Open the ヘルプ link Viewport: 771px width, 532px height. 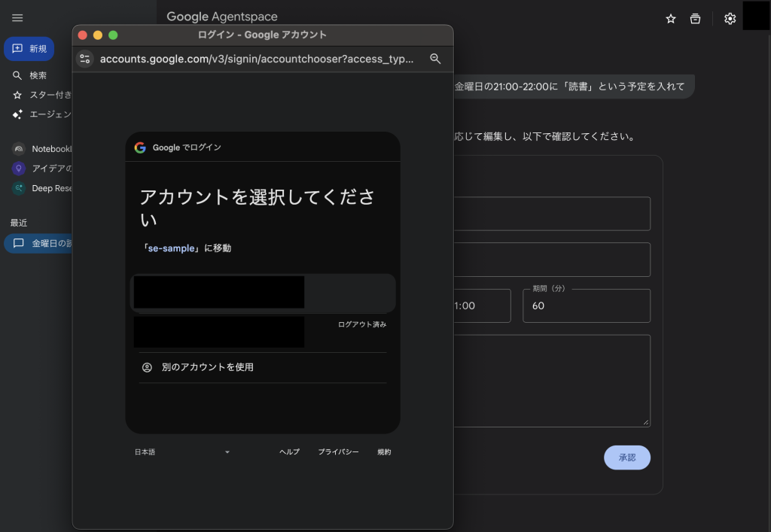[x=289, y=452]
